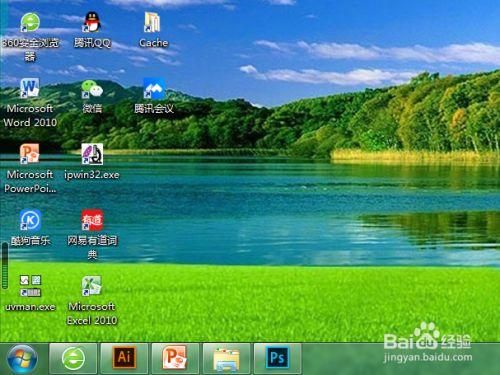Click the green meter bar at left edge
The image size is (500, 375).
pos(5,266)
